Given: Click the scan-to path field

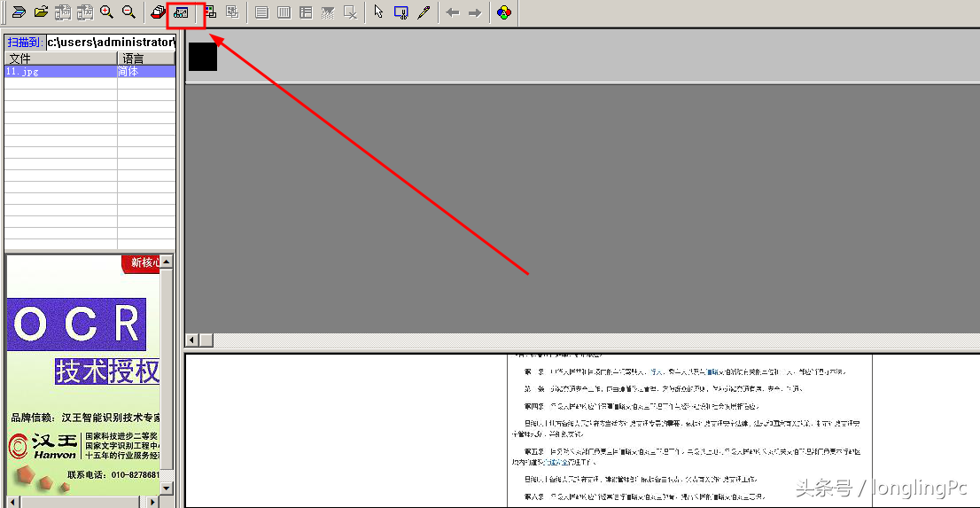Looking at the screenshot, I should coord(112,43).
